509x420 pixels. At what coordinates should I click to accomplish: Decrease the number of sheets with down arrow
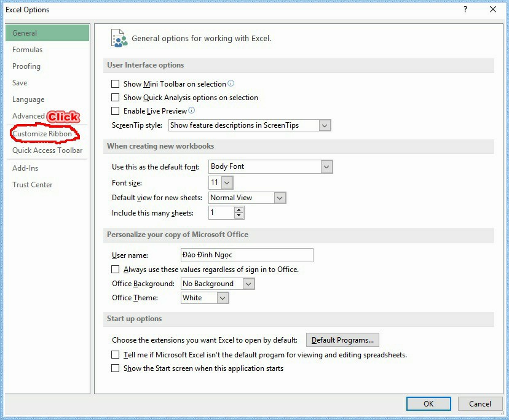click(239, 216)
